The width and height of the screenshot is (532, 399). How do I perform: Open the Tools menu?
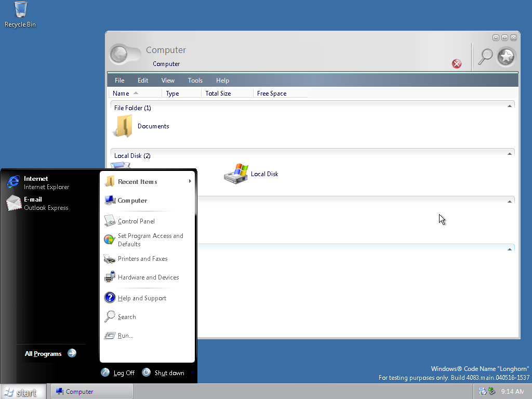coord(195,81)
